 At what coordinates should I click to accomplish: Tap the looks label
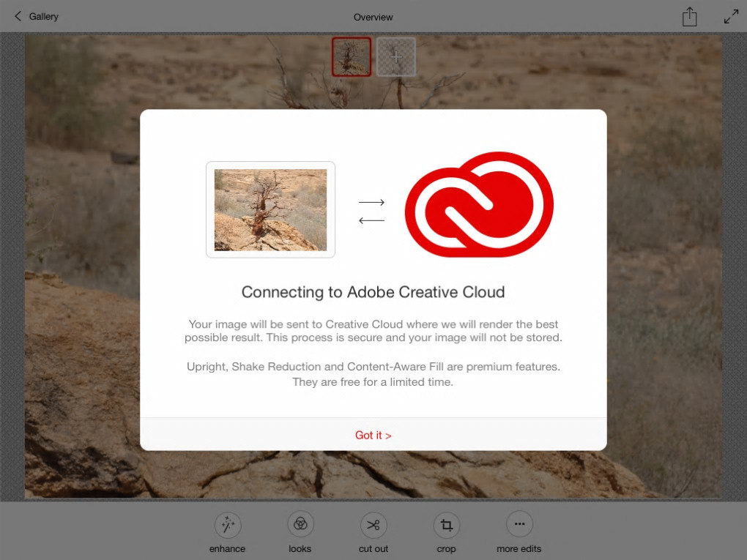300,548
